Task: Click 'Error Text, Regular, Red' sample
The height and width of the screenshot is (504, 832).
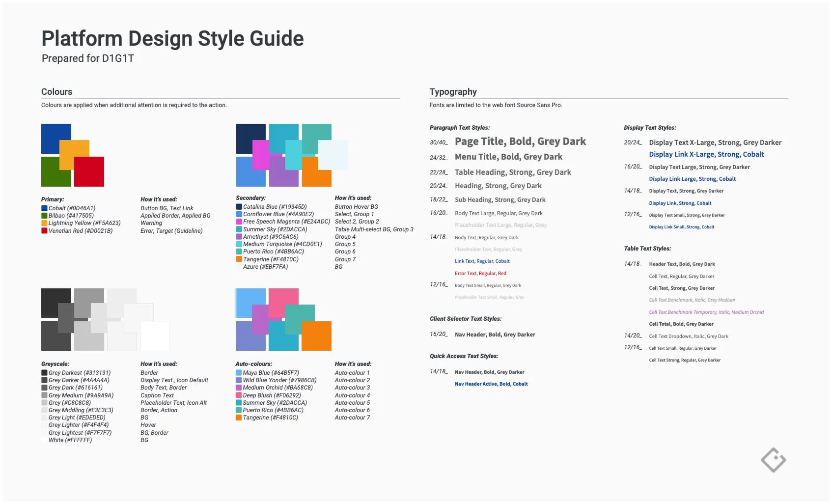Action: [x=480, y=274]
